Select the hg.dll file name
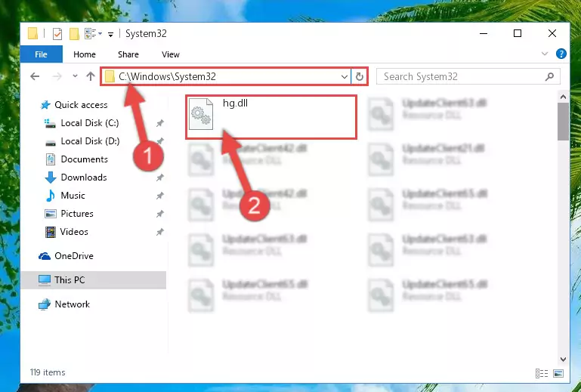The image size is (581, 392). tap(235, 103)
